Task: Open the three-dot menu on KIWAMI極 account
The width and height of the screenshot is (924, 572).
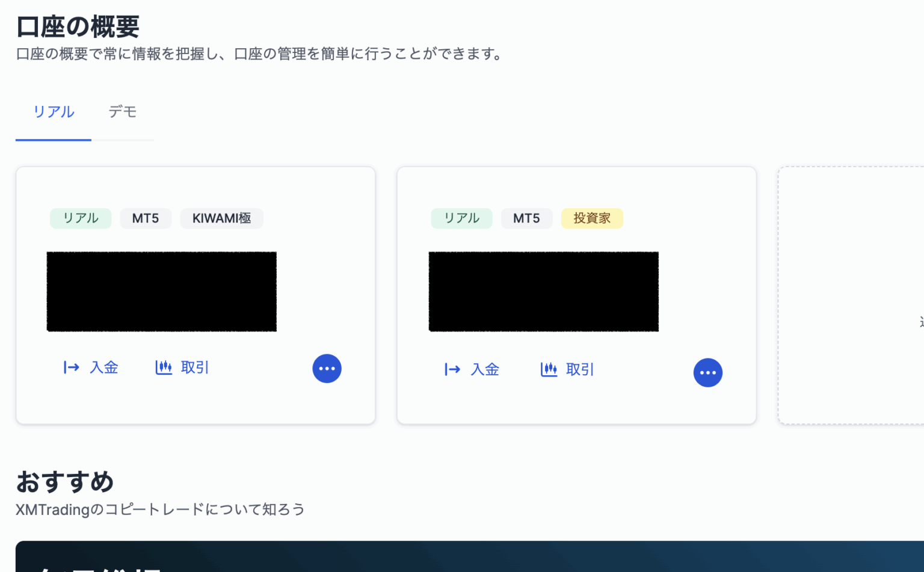Action: click(327, 368)
